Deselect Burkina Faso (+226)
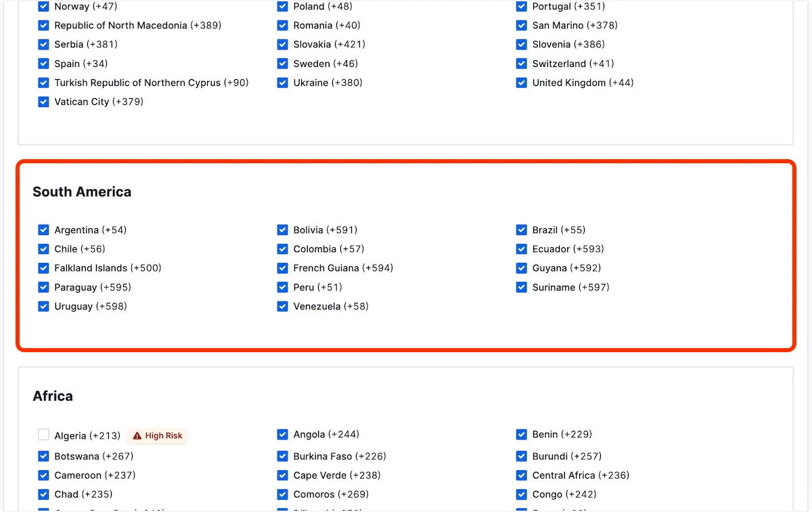Image resolution: width=812 pixels, height=512 pixels. (283, 456)
